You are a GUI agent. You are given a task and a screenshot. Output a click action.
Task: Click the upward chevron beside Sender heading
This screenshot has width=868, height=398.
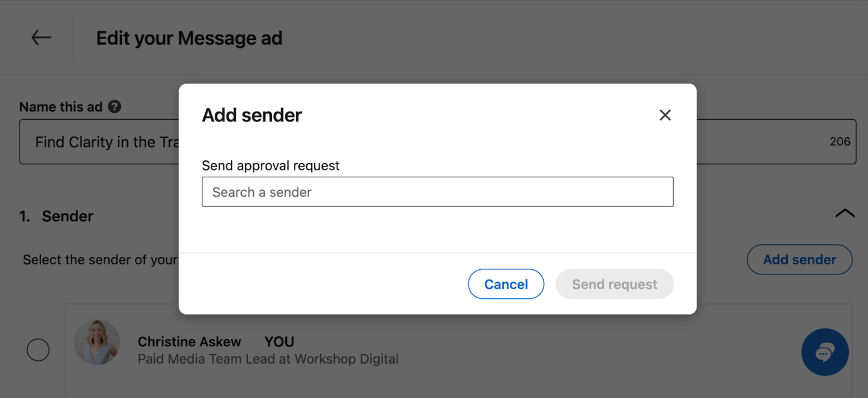(845, 213)
